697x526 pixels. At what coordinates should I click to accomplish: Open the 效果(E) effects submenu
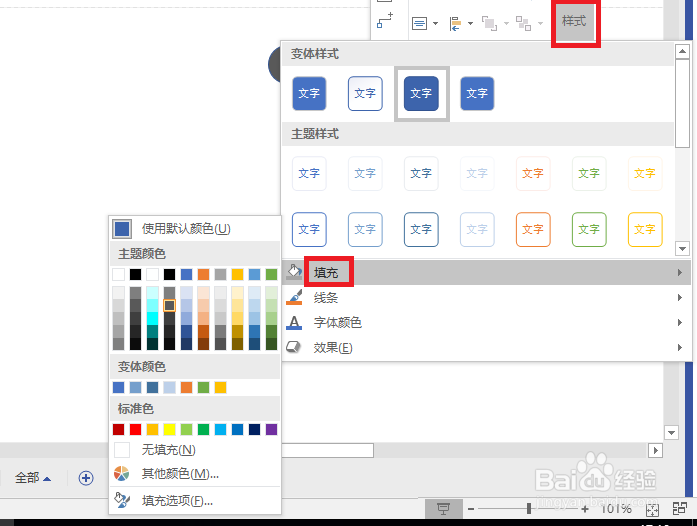pyautogui.click(x=486, y=347)
